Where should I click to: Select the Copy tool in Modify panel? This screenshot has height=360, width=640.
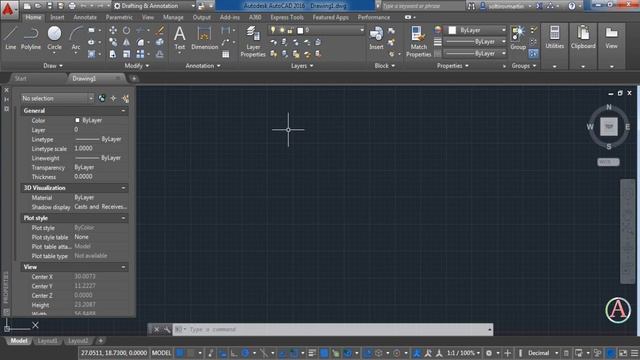pyautogui.click(x=113, y=42)
